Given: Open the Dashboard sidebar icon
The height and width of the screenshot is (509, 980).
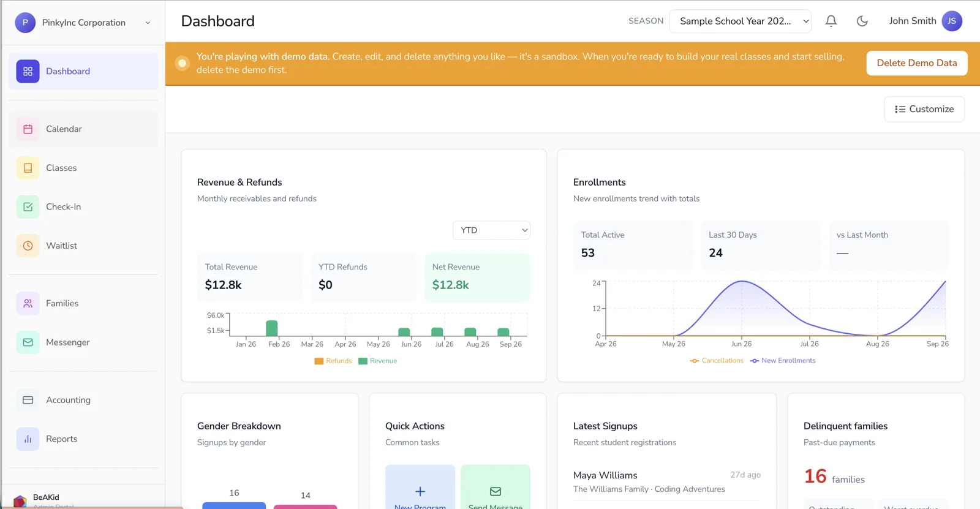Looking at the screenshot, I should [28, 71].
